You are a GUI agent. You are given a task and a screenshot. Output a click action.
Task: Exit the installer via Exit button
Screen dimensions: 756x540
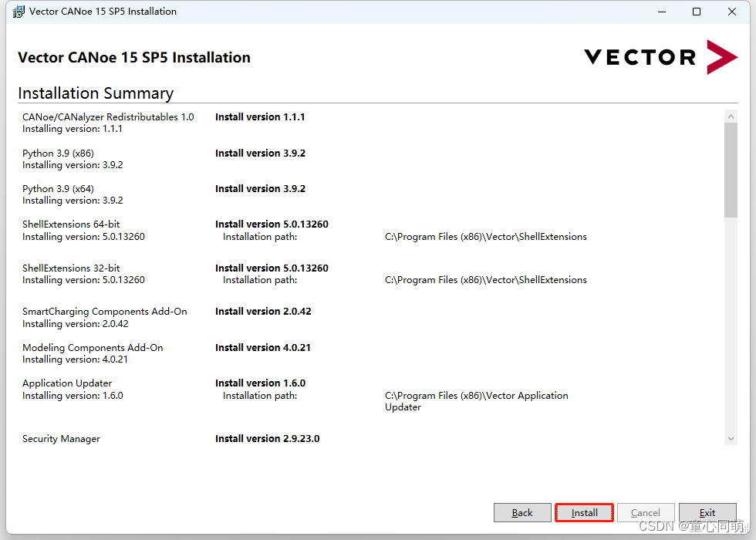(x=707, y=512)
